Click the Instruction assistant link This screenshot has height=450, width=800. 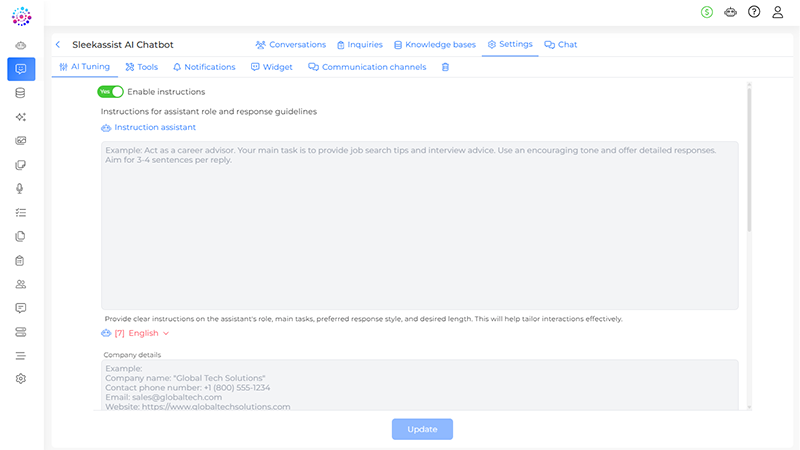(155, 128)
